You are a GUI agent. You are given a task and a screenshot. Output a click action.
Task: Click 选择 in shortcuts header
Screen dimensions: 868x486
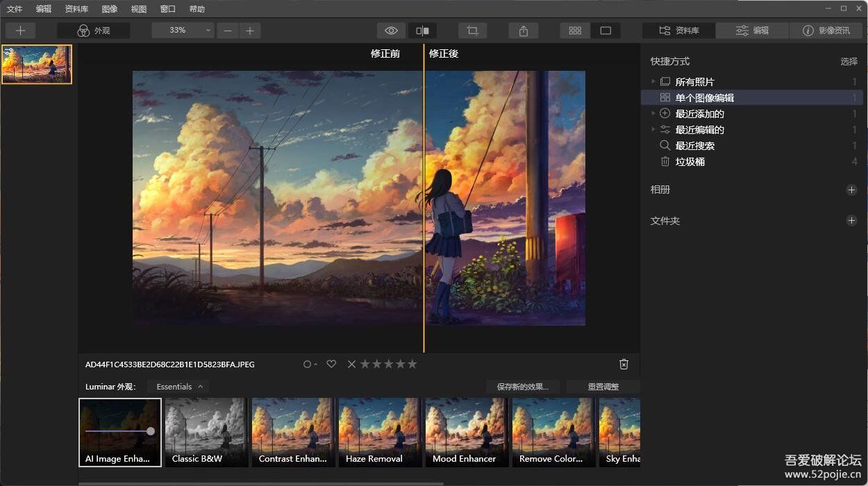click(849, 61)
